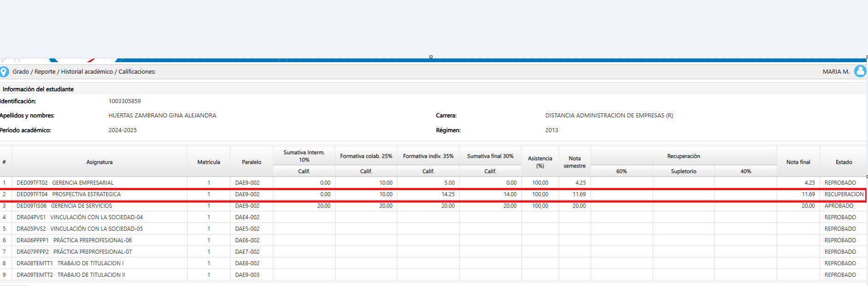Click the Asistencia (%) column header
This screenshot has height=286, width=868.
tap(540, 162)
